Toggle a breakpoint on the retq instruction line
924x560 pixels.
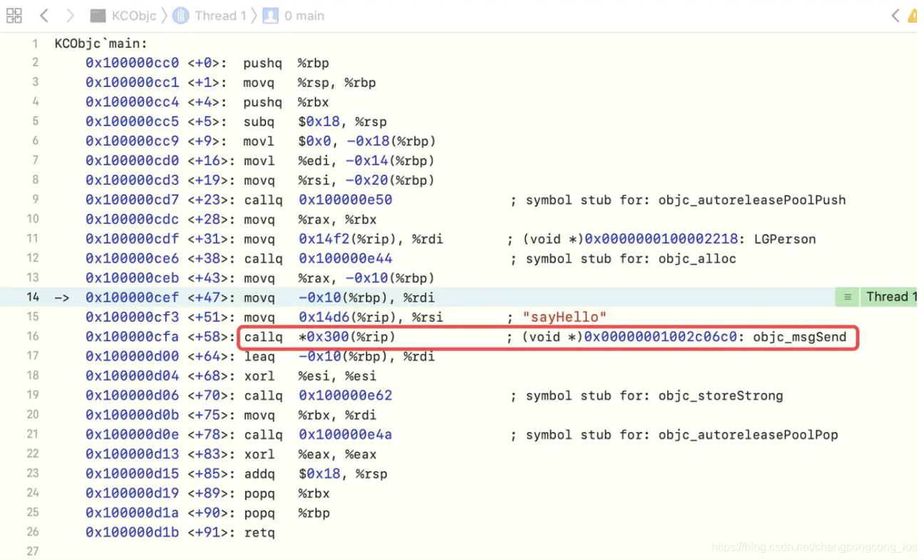click(x=33, y=532)
